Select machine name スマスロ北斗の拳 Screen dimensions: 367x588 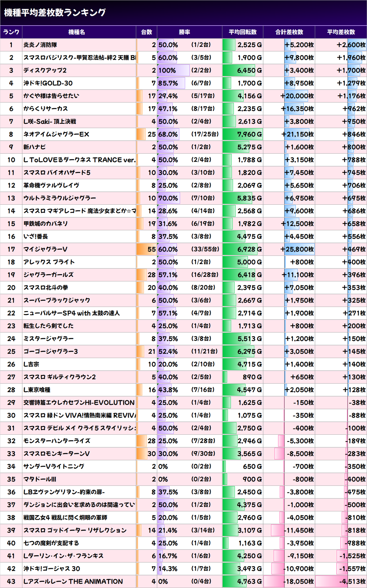(x=46, y=288)
